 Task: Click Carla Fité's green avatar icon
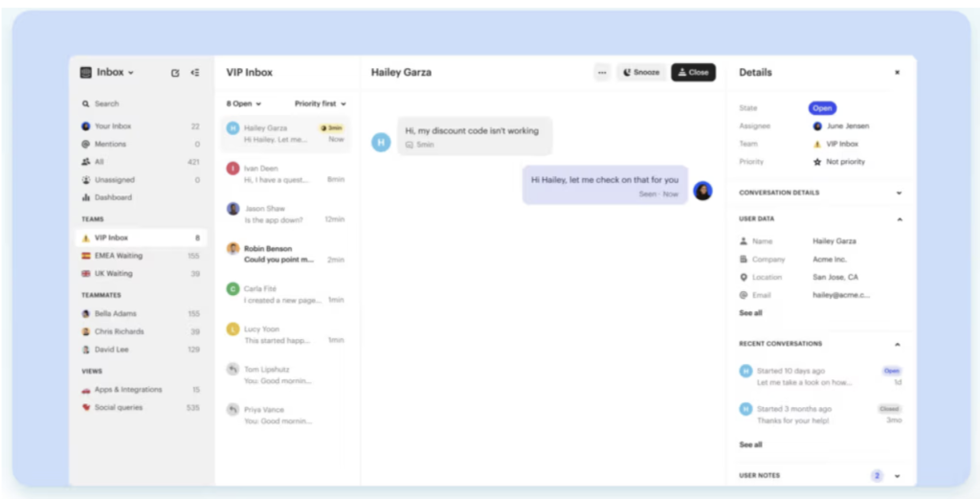[x=234, y=289]
